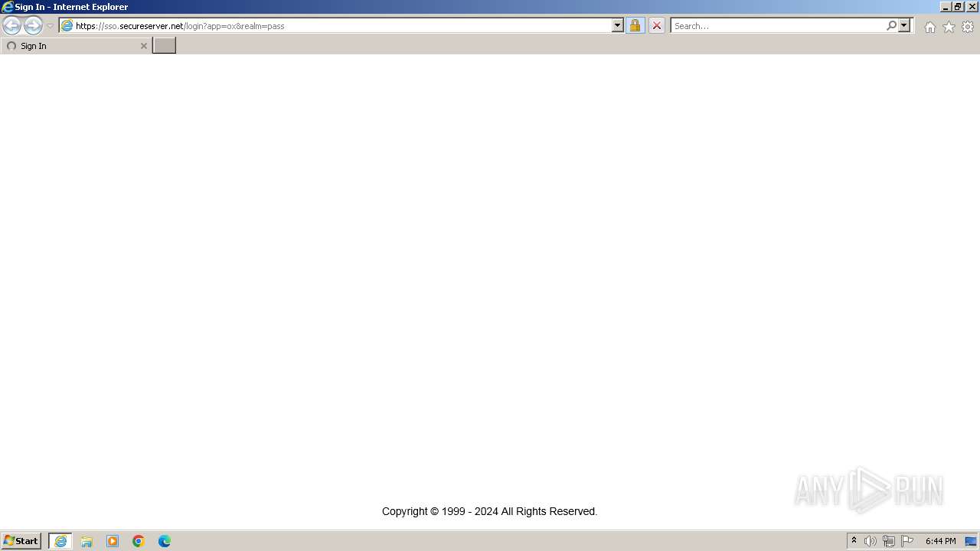
Task: Expand the search provider dropdown arrow
Action: point(904,26)
